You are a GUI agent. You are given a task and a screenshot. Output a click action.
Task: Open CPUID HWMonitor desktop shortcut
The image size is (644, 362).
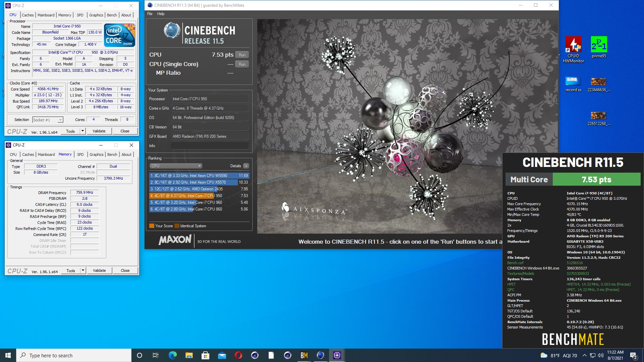(573, 50)
